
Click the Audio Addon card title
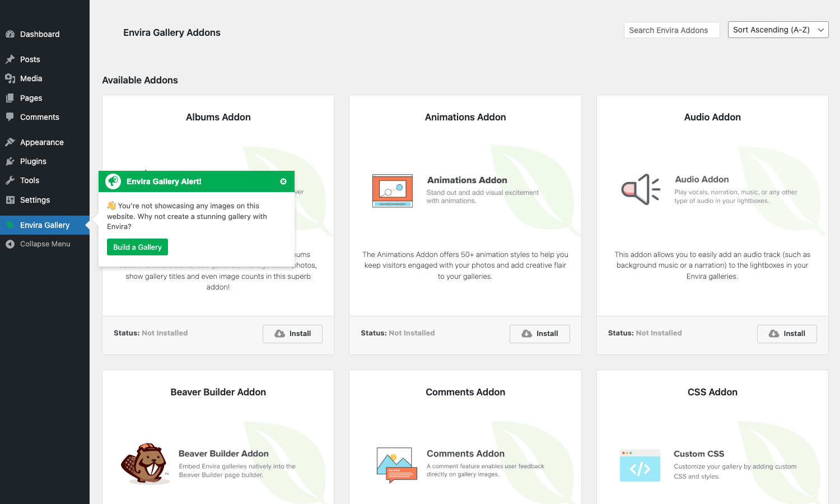pos(712,117)
